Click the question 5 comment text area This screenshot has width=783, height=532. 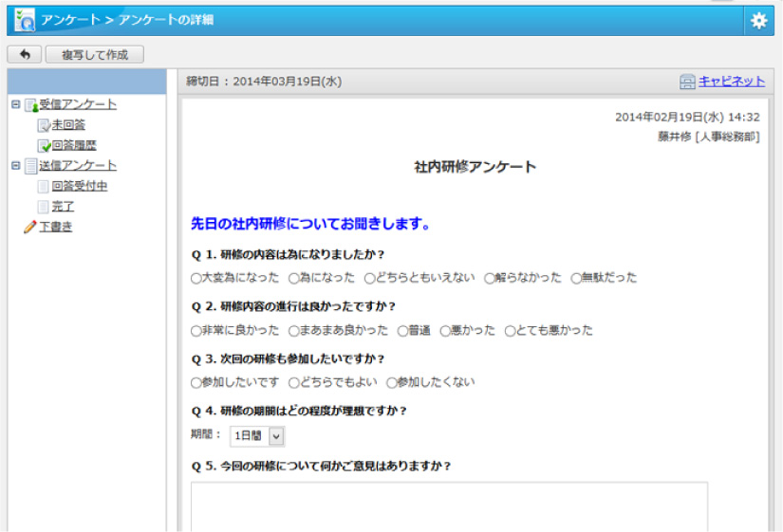(x=449, y=505)
